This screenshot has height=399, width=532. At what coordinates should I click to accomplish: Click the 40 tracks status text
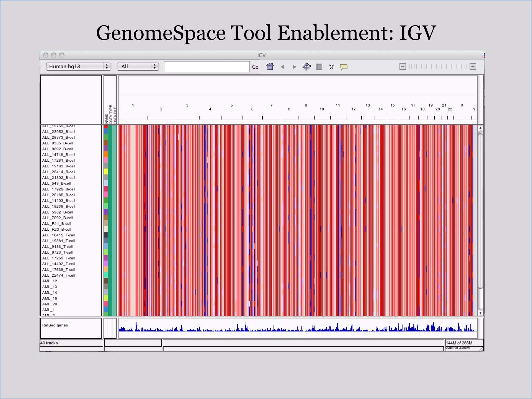pos(49,343)
